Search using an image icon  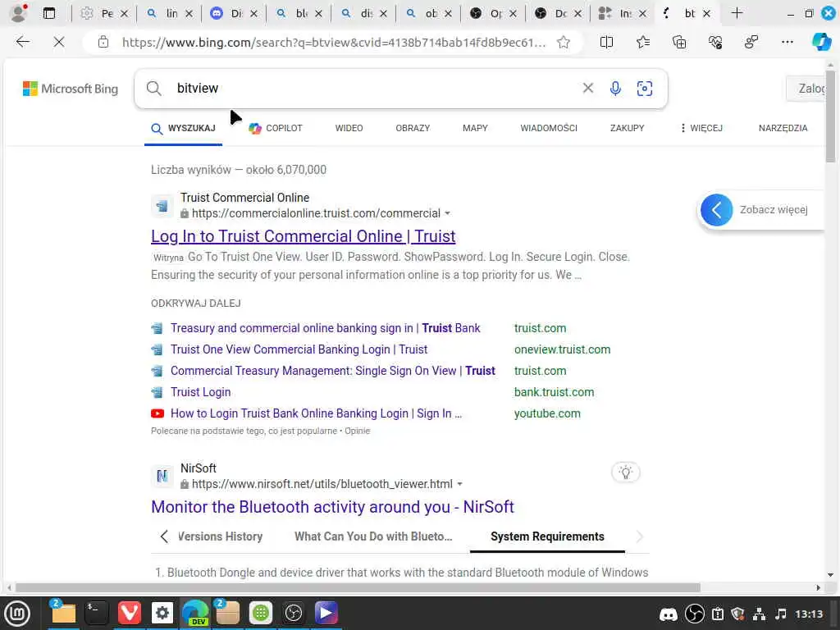pyautogui.click(x=645, y=89)
